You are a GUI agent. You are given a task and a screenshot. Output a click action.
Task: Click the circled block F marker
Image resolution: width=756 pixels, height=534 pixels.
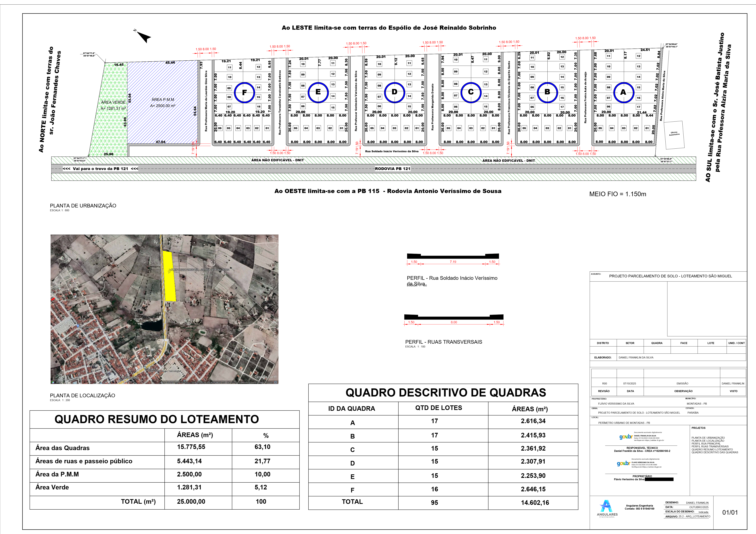tap(244, 92)
